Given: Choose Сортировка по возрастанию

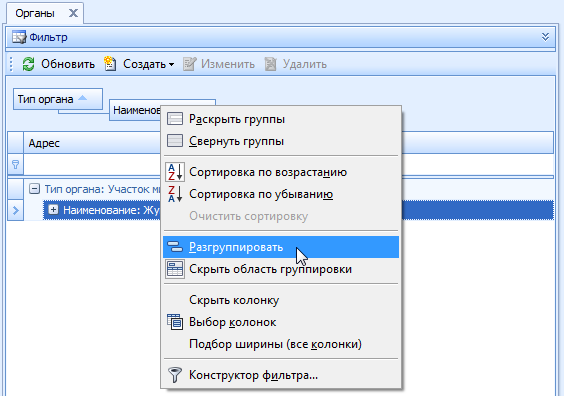Looking at the screenshot, I should 281,172.
